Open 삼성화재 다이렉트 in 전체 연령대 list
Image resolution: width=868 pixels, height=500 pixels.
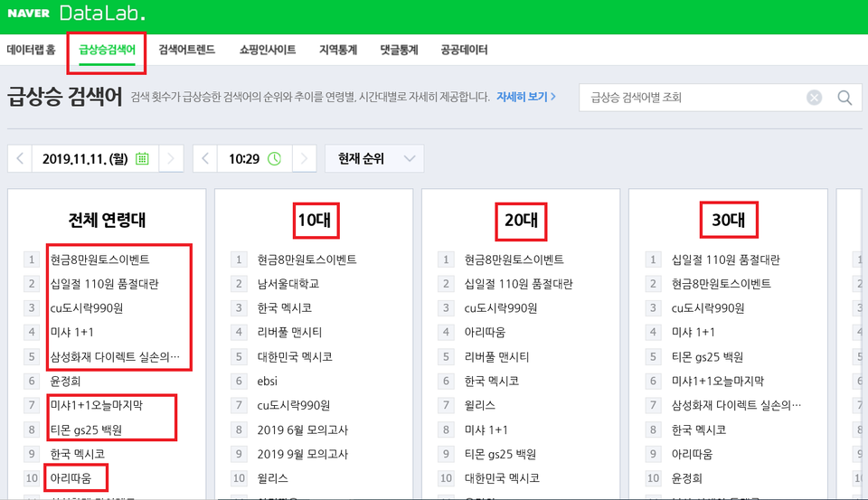[115, 356]
